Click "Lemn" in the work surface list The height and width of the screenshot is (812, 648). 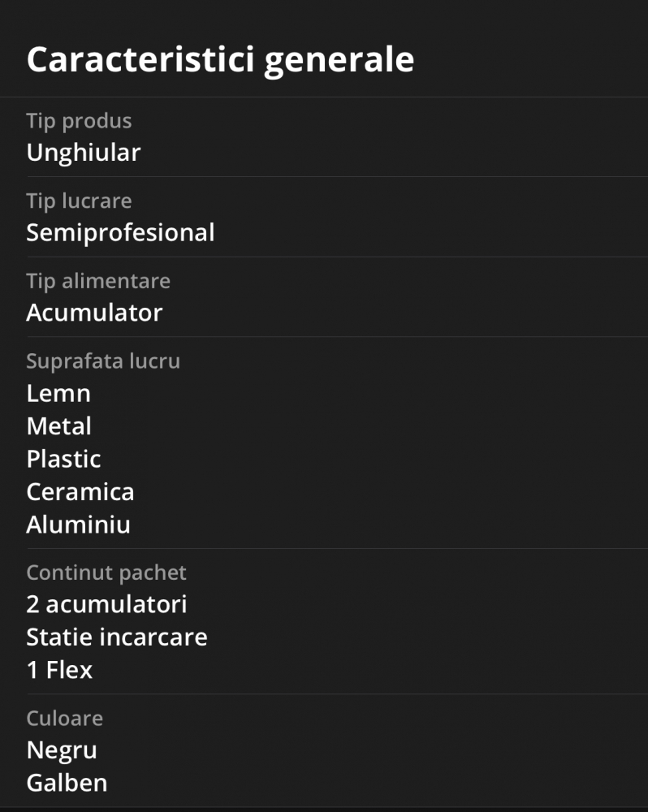[58, 394]
